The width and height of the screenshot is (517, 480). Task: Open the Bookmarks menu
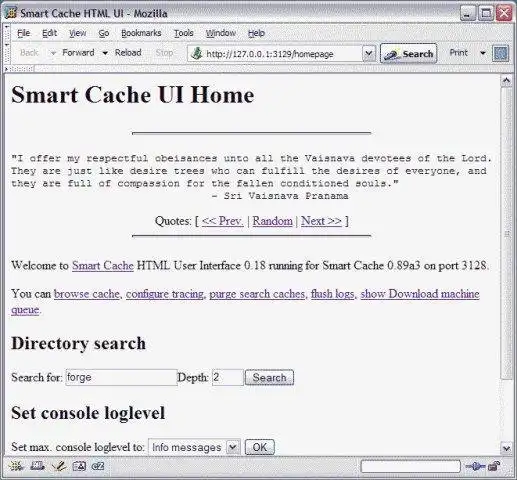(141, 33)
